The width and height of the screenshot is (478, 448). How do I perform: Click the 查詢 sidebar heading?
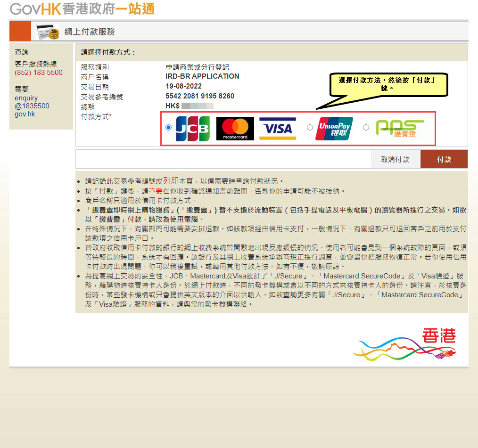pos(22,52)
